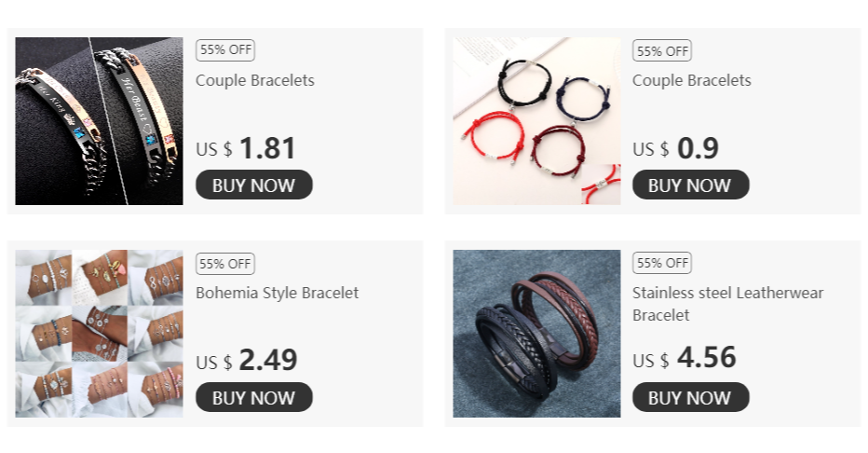Click the US $ 2.49 price
Image resolution: width=868 pixels, height=453 pixels.
[247, 361]
